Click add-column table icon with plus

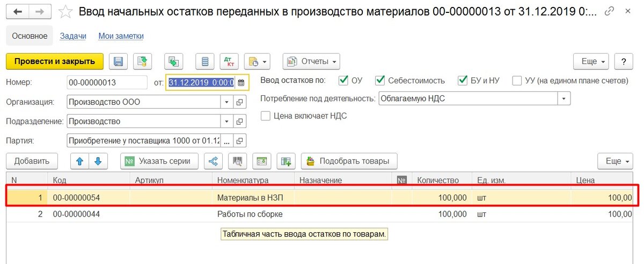coord(286,161)
